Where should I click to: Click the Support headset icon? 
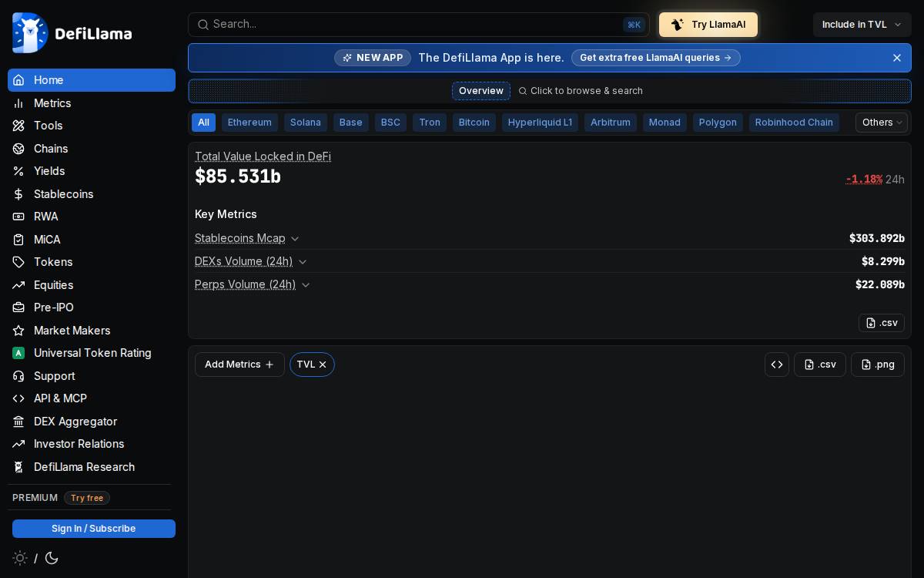[x=18, y=376]
